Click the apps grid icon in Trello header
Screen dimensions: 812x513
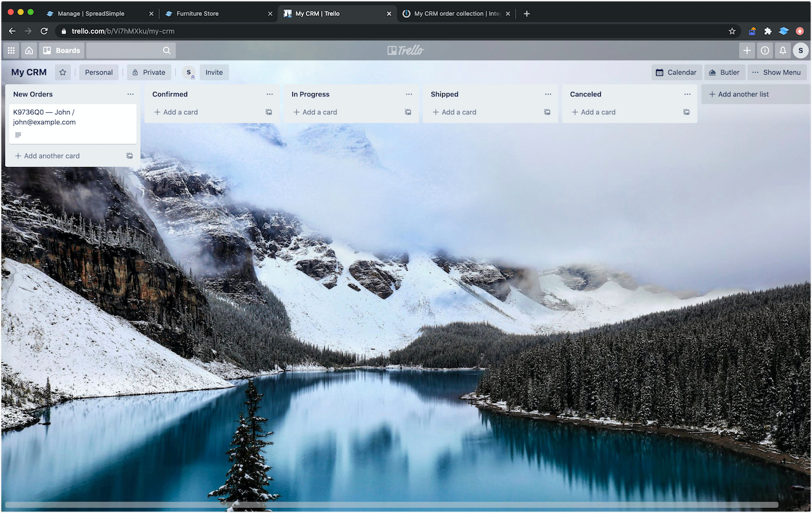(x=11, y=50)
